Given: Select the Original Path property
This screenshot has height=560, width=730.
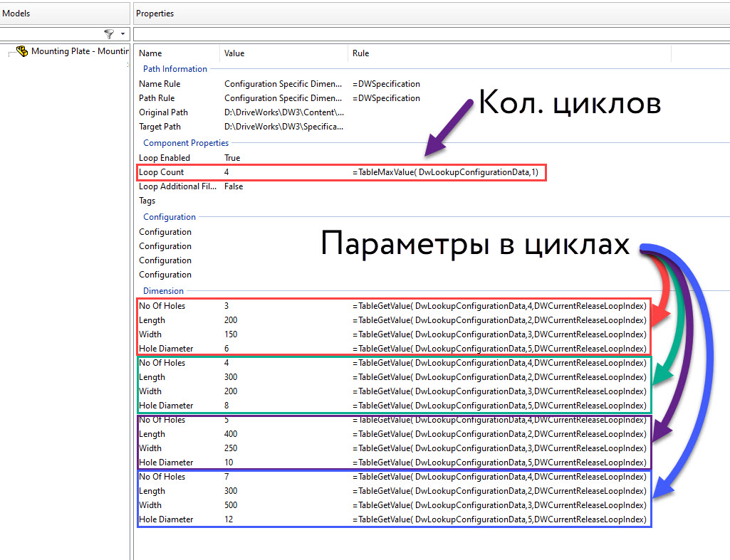Looking at the screenshot, I should (x=163, y=112).
